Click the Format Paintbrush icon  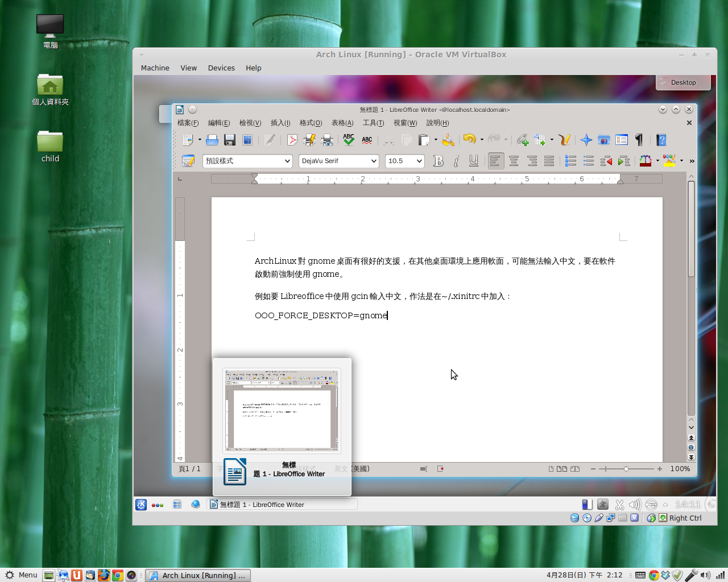[x=448, y=140]
